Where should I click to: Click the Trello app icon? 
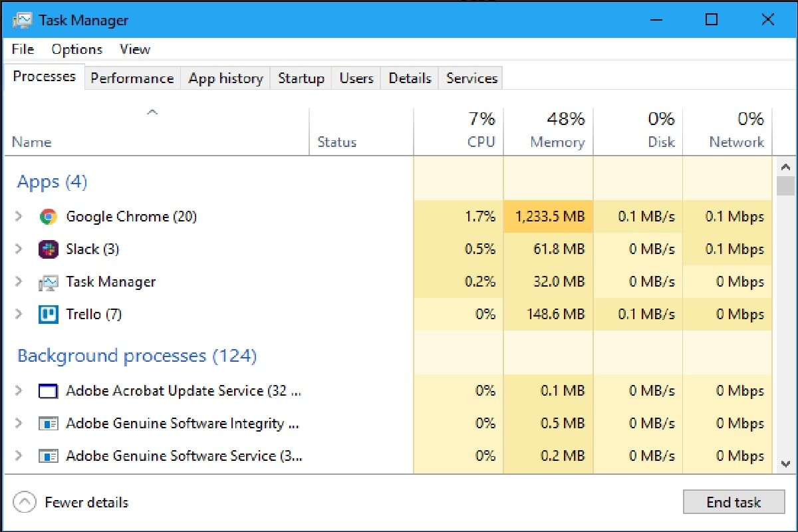point(49,314)
